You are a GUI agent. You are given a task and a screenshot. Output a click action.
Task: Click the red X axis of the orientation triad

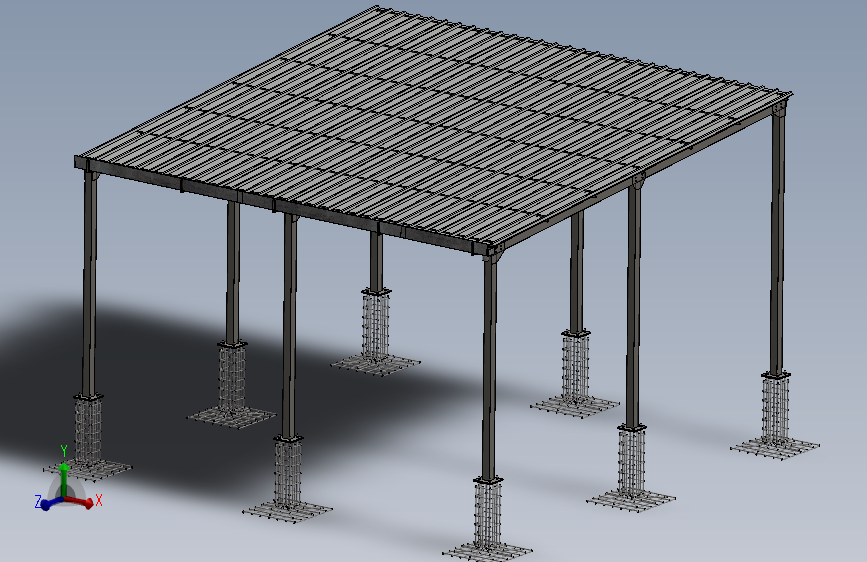pos(80,502)
